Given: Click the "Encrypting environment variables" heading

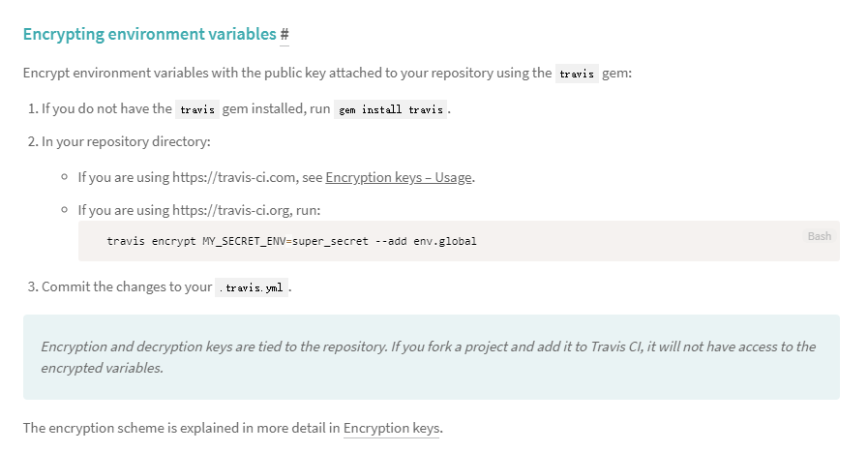Looking at the screenshot, I should click(149, 35).
